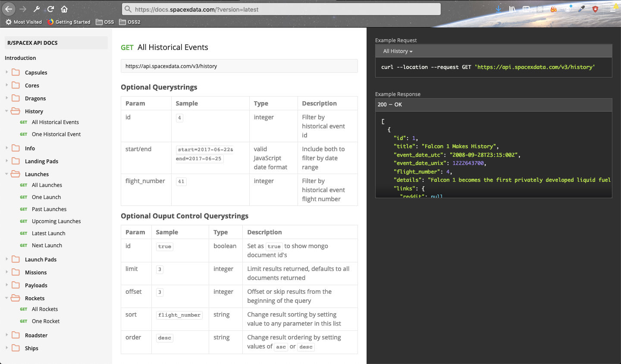Click the flame extension icon

point(554,9)
